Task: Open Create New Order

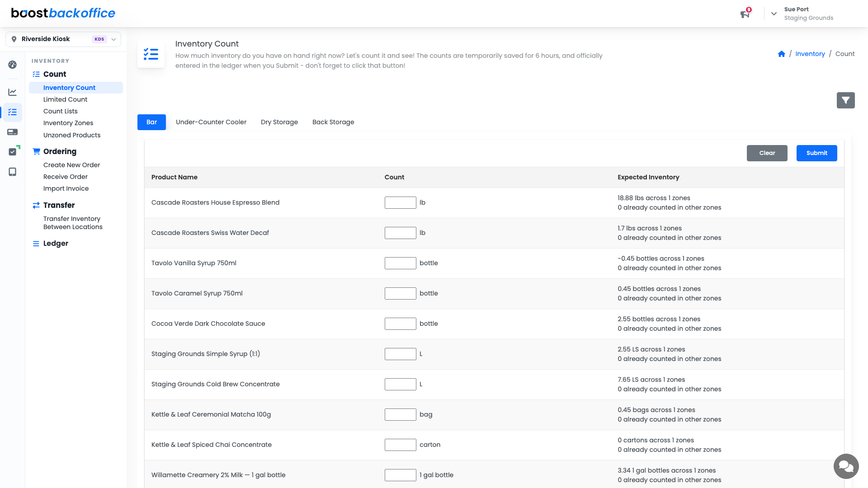Action: click(x=72, y=165)
